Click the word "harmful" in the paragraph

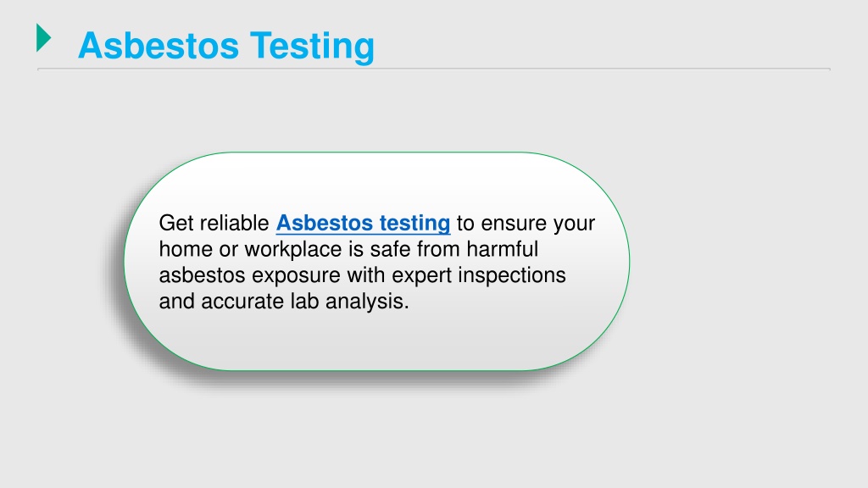502,249
